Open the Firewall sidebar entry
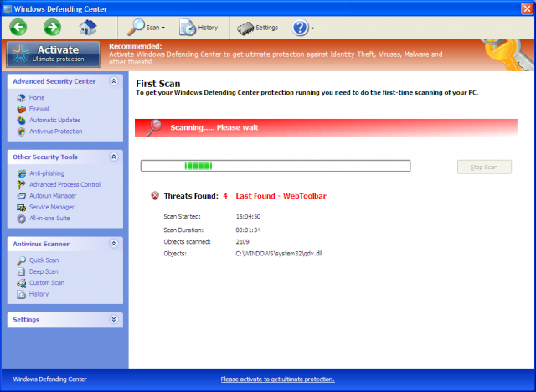Image resolution: width=536 pixels, height=392 pixels. (x=39, y=109)
